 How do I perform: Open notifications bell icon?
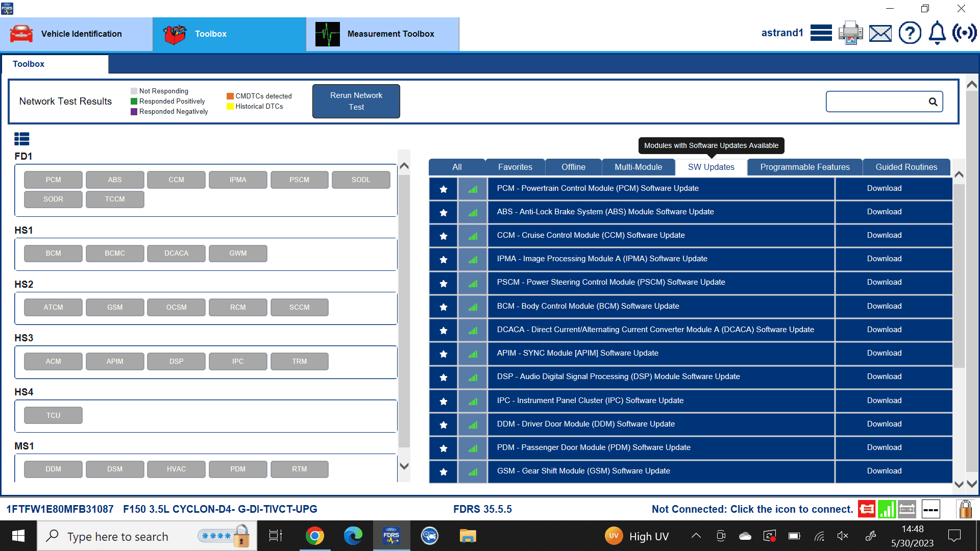937,33
